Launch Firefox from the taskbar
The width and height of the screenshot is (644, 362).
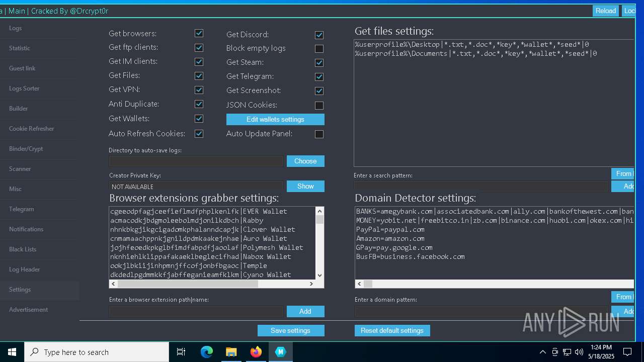[x=256, y=352]
